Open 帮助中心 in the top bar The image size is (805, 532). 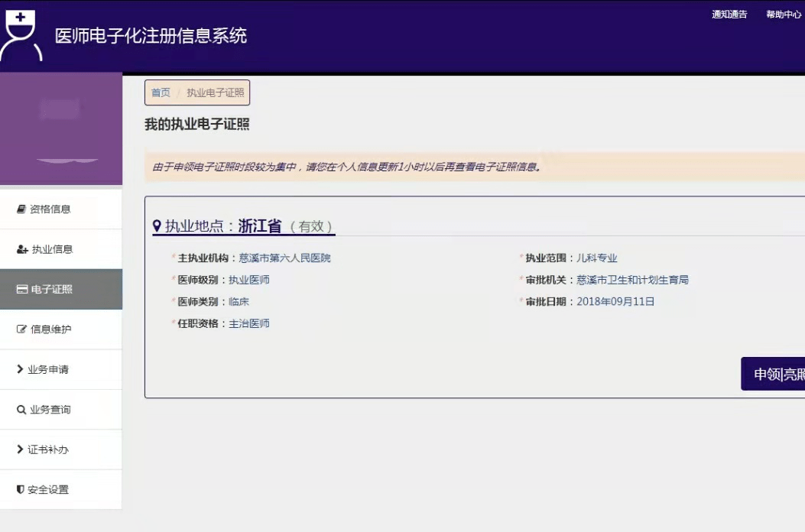[784, 15]
